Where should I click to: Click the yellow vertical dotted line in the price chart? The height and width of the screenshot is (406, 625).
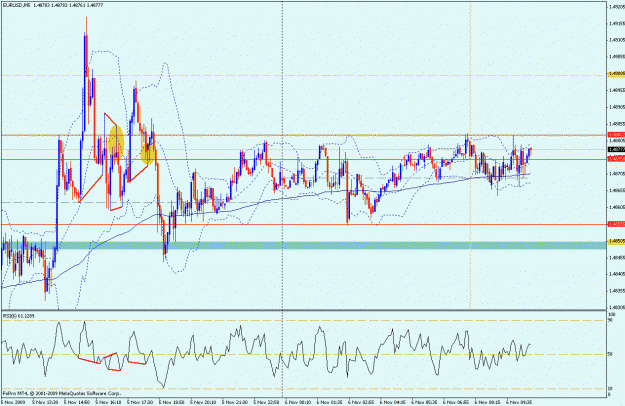[470, 155]
